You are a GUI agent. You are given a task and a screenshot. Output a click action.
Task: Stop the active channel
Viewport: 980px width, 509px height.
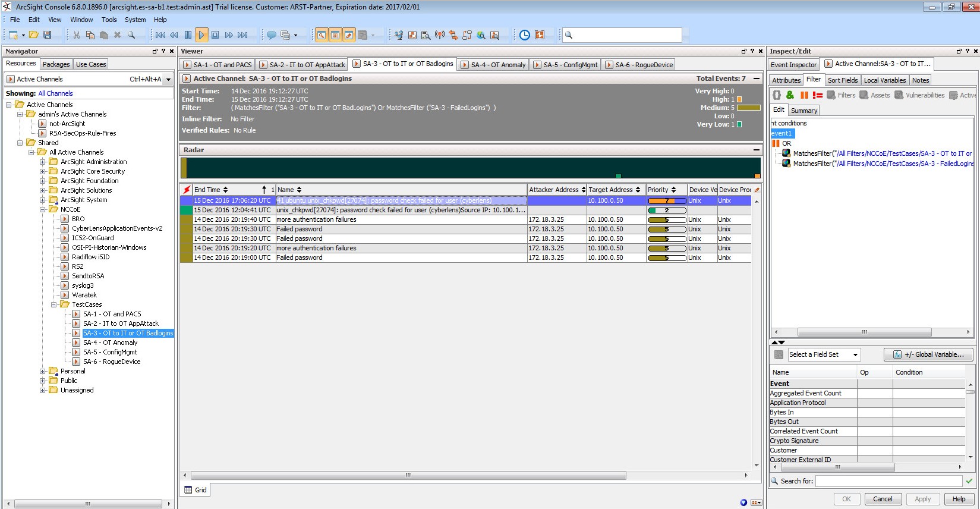pyautogui.click(x=215, y=35)
